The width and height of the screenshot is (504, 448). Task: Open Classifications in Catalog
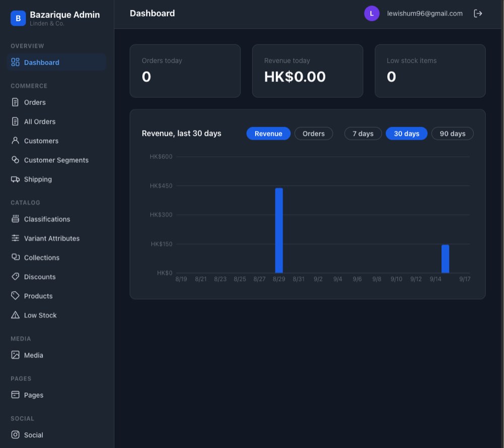point(56,219)
